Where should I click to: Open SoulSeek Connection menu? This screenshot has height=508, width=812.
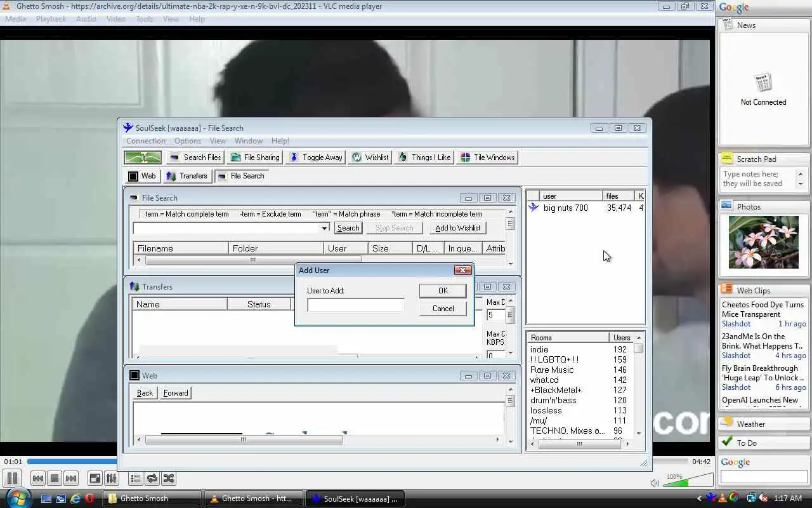(x=146, y=141)
